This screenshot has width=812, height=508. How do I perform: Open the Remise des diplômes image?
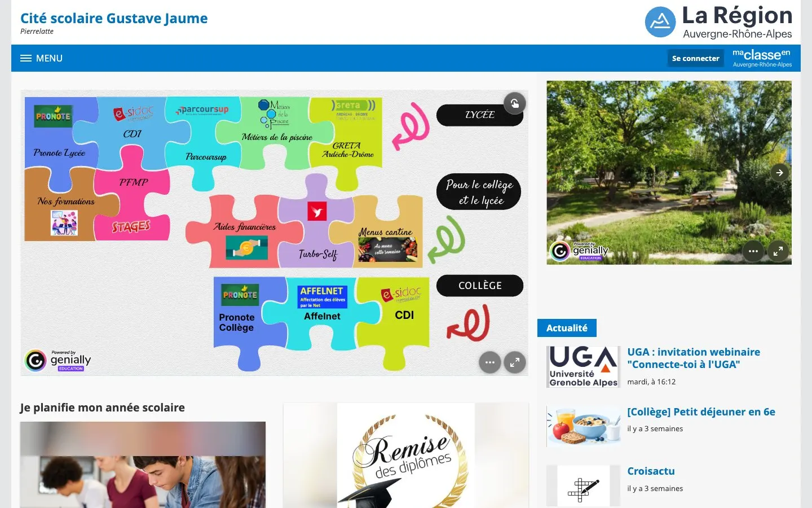[406, 456]
